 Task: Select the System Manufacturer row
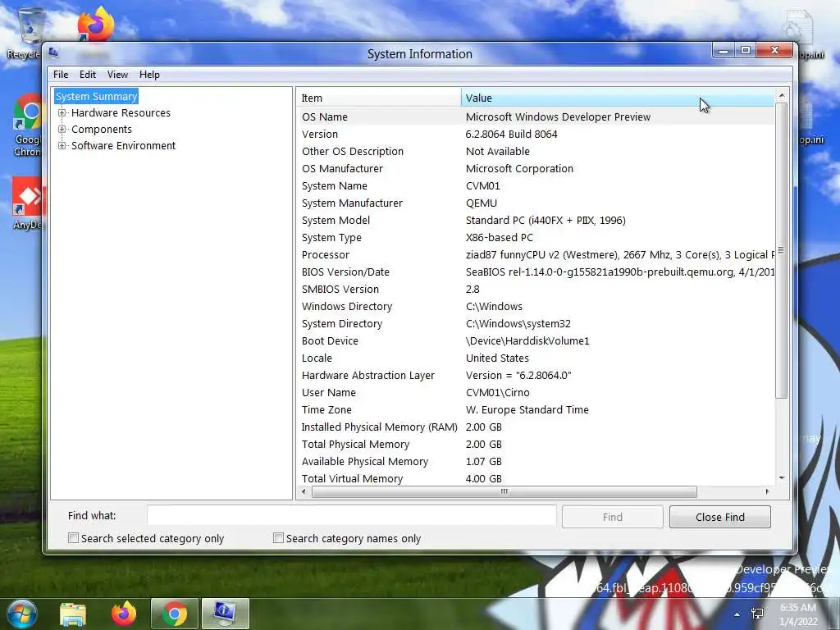536,203
